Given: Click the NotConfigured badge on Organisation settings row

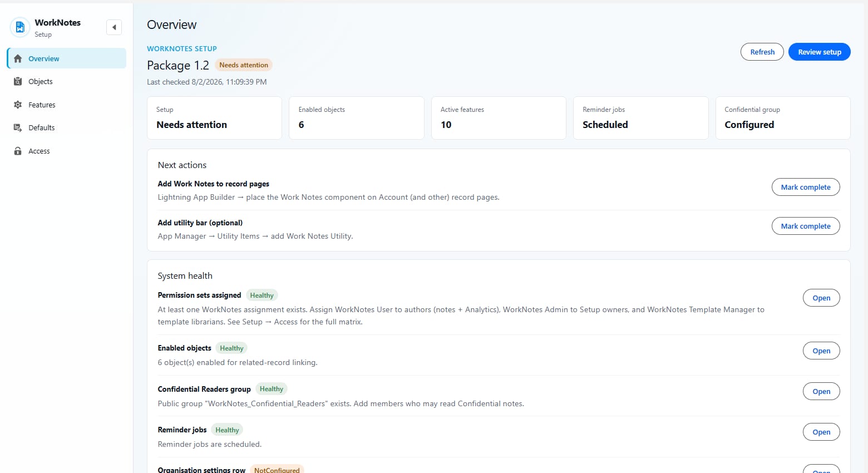Looking at the screenshot, I should click(277, 469).
